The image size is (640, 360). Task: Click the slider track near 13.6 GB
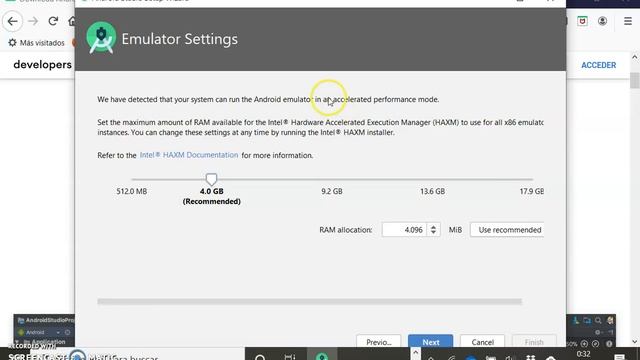[x=433, y=179]
